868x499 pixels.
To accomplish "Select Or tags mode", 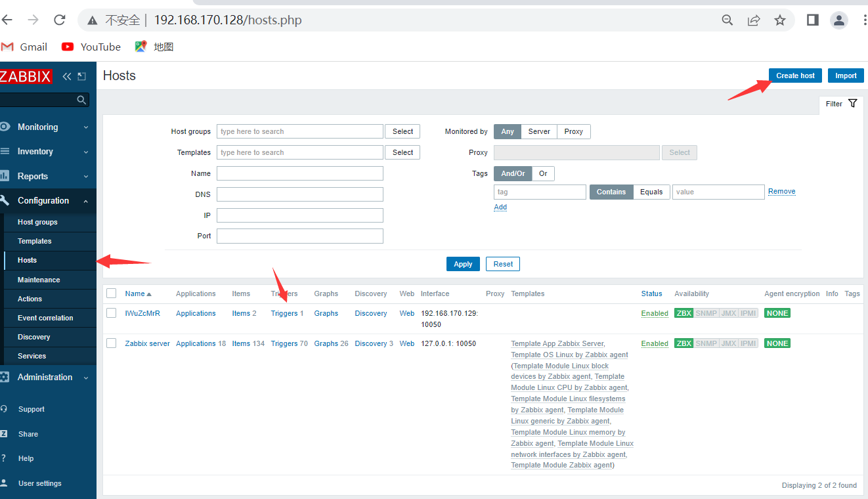I will [543, 173].
